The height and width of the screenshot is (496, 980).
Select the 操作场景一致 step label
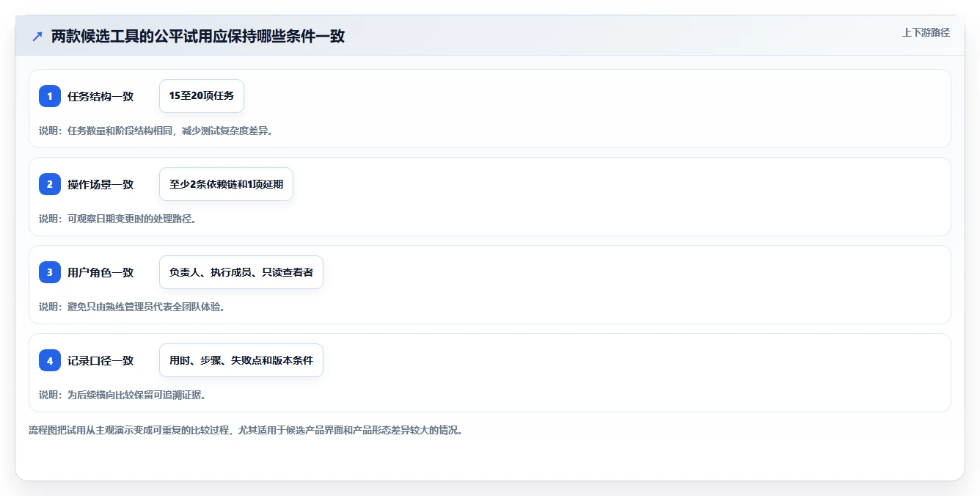(x=100, y=184)
